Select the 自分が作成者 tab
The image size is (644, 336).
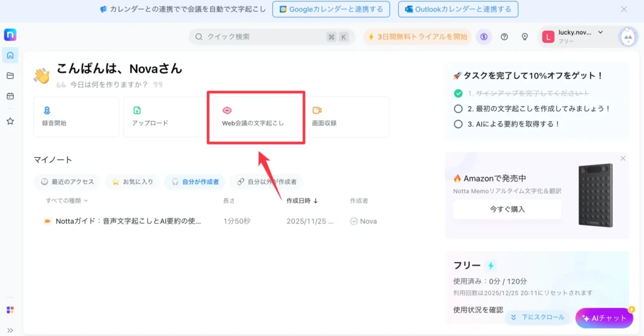pyautogui.click(x=195, y=182)
